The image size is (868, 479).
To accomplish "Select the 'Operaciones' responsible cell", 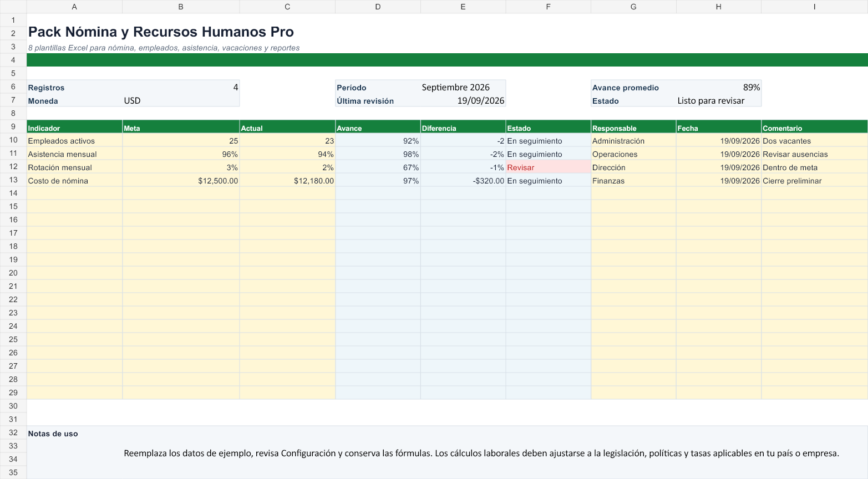I will click(633, 154).
